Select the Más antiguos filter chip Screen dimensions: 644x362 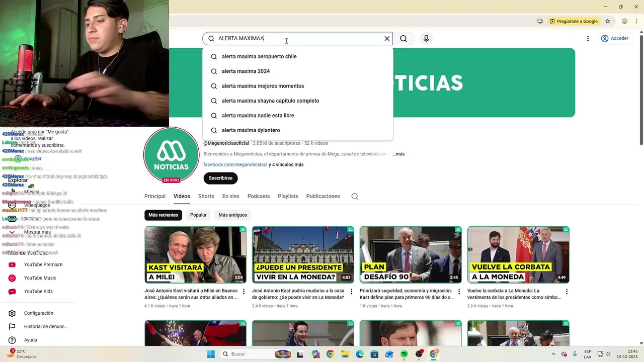pos(233,215)
